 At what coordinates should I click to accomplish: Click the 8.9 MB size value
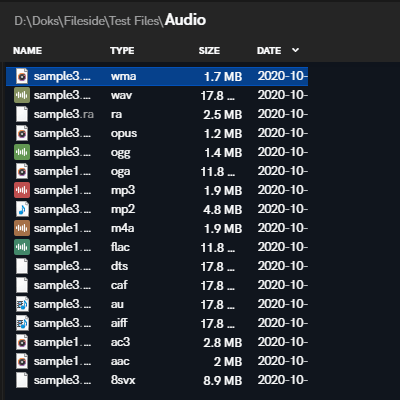click(x=223, y=381)
